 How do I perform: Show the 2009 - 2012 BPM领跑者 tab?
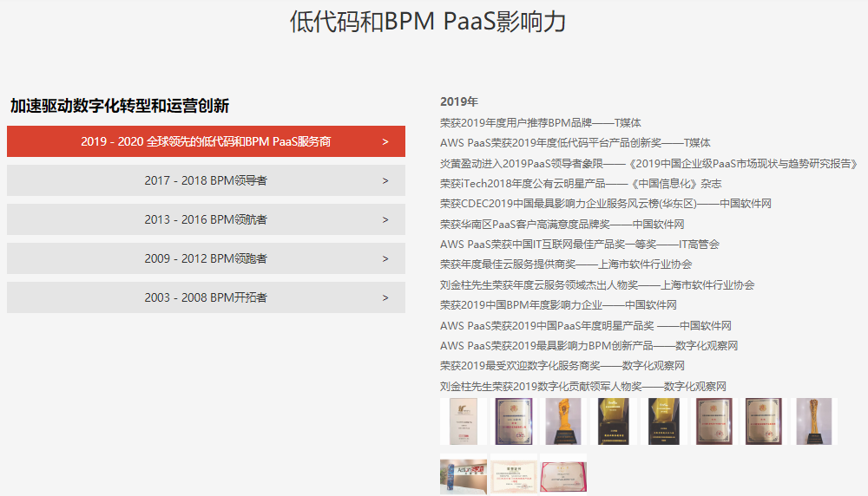coord(206,258)
